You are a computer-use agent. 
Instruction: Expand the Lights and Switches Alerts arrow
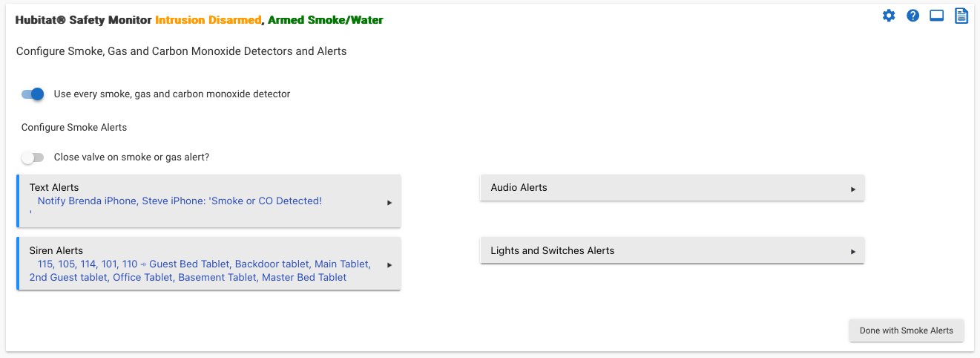pos(853,253)
